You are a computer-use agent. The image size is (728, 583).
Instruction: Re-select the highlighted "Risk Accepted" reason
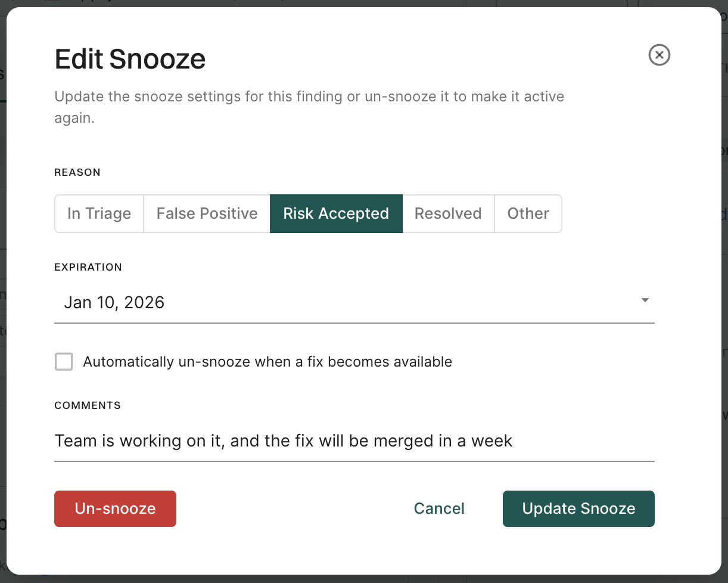[335, 213]
